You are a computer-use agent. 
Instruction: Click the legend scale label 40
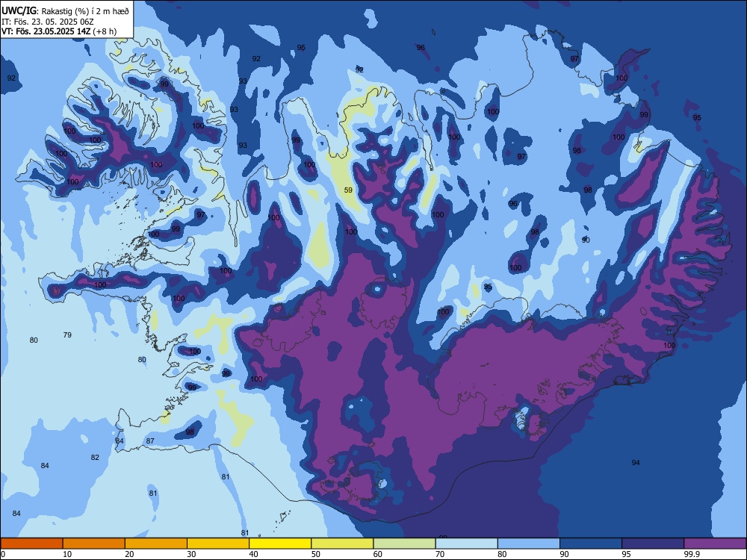click(x=253, y=554)
